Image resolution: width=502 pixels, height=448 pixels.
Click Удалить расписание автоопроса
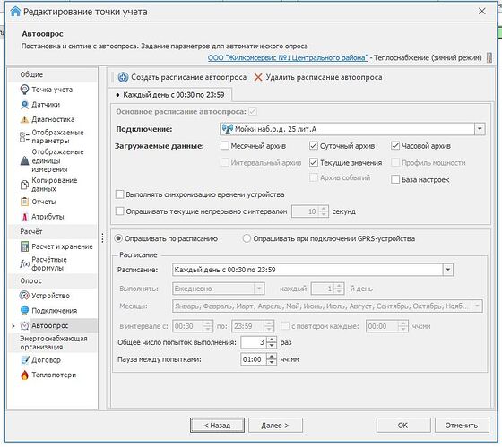click(317, 77)
